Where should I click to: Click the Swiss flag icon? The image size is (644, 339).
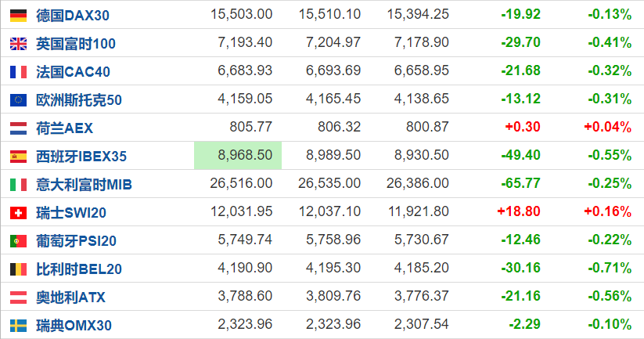click(19, 213)
